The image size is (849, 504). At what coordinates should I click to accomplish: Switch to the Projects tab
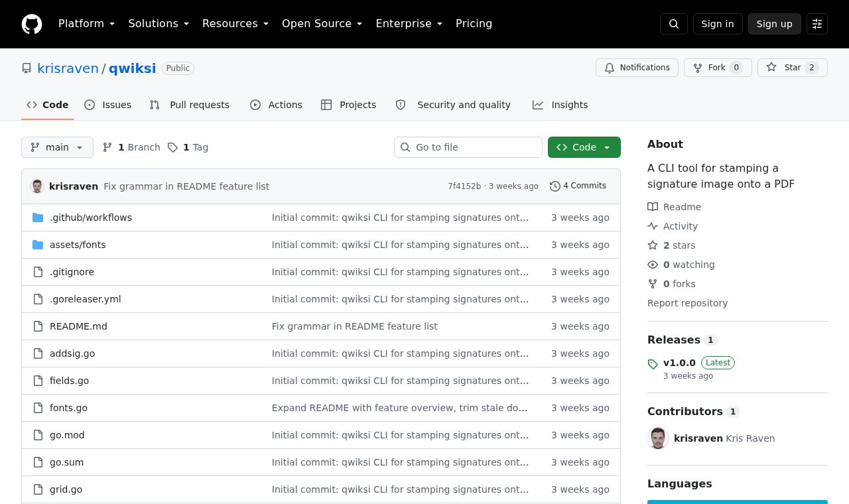coord(348,105)
